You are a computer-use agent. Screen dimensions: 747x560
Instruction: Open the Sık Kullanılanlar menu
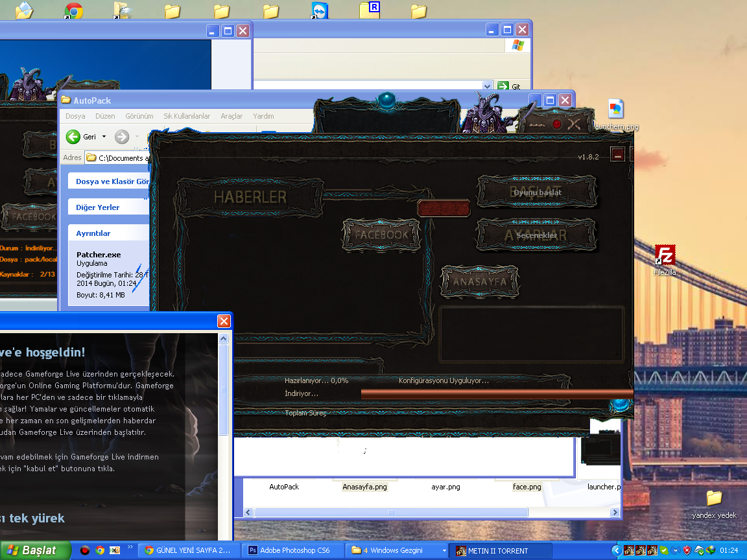click(x=187, y=116)
